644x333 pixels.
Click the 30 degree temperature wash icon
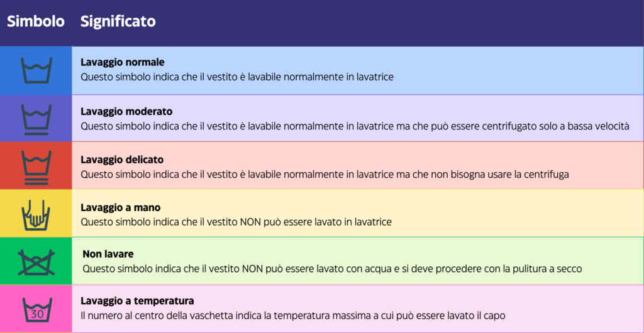pyautogui.click(x=36, y=310)
